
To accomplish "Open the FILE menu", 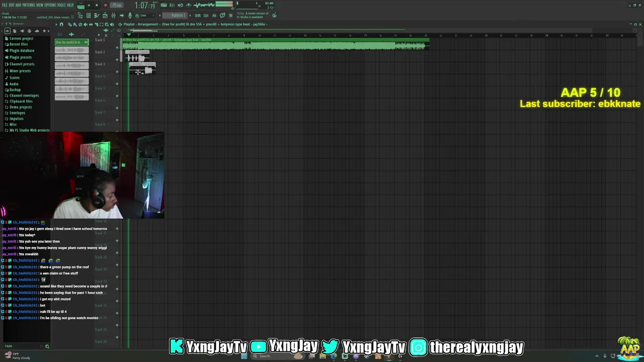I will [5, 5].
